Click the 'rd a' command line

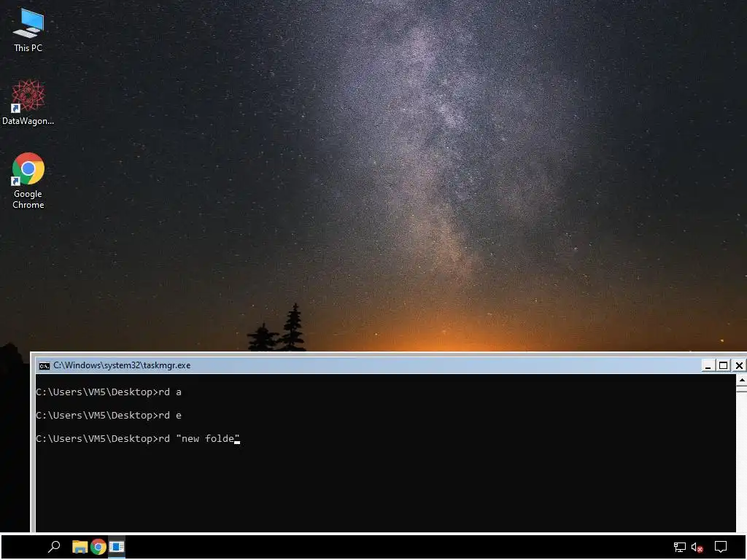[x=109, y=392]
